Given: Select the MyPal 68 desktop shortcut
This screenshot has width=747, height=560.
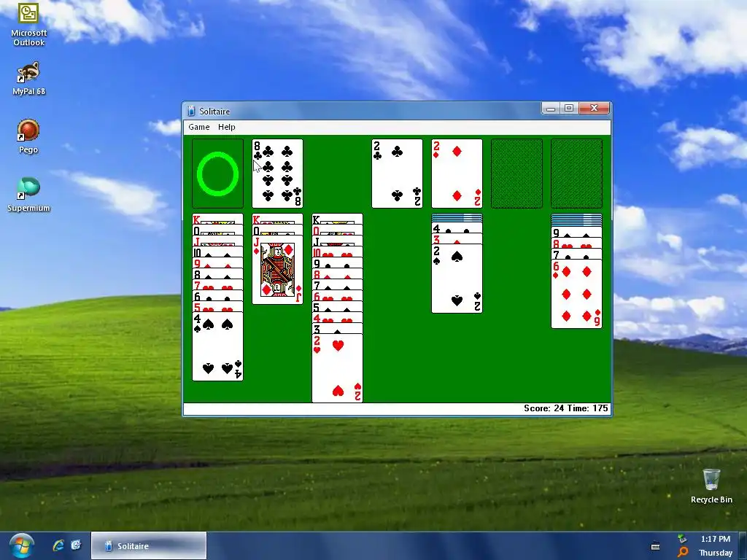Looking at the screenshot, I should [x=28, y=79].
